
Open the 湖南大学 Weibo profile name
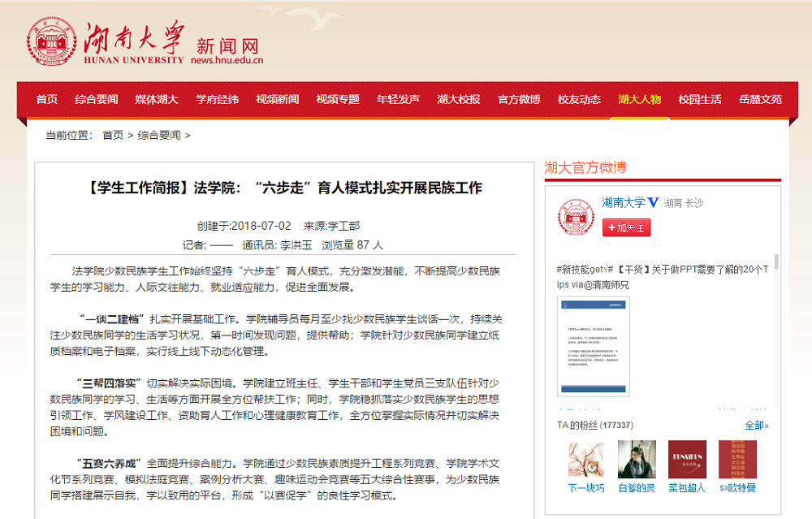623,203
